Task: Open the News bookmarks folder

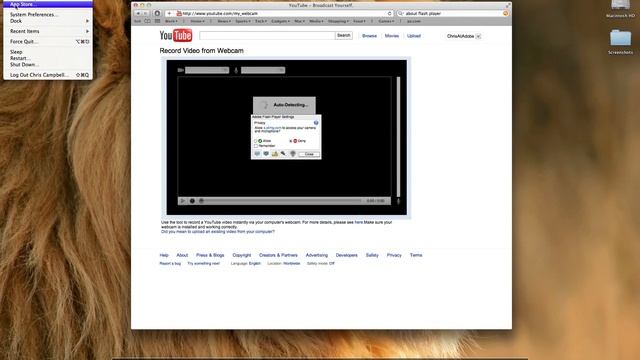Action: click(224, 21)
